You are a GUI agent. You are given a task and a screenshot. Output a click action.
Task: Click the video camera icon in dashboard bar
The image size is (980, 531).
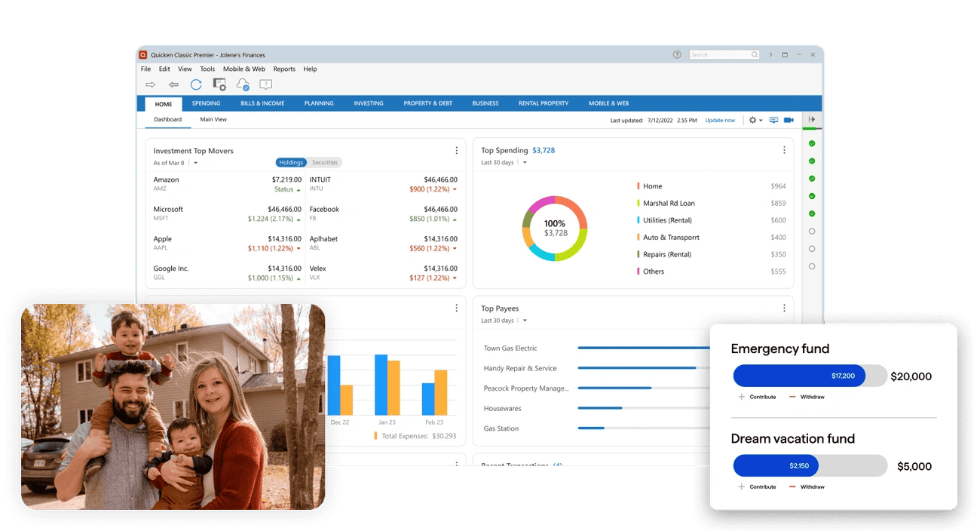(x=789, y=120)
